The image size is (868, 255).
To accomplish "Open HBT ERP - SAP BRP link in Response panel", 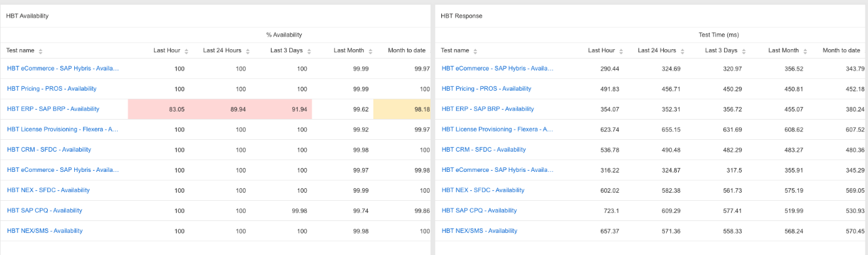I will pyautogui.click(x=488, y=109).
